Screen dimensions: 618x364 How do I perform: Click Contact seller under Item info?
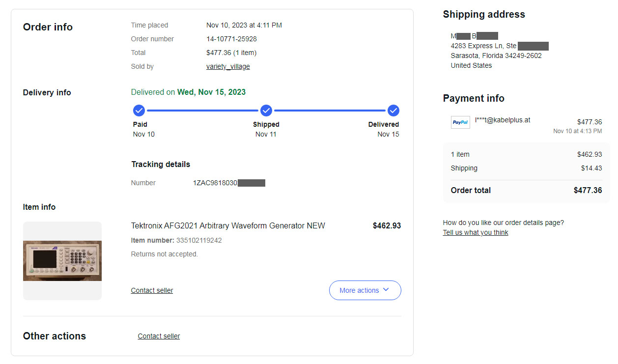152,290
